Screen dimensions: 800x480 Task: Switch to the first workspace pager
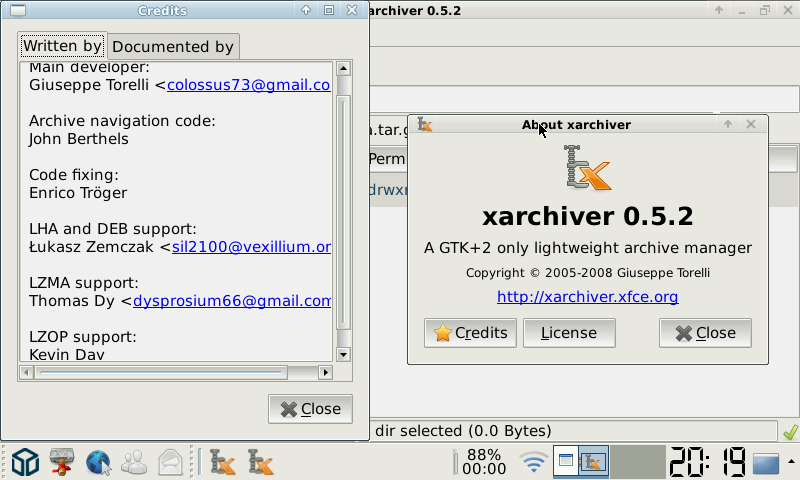tap(566, 461)
